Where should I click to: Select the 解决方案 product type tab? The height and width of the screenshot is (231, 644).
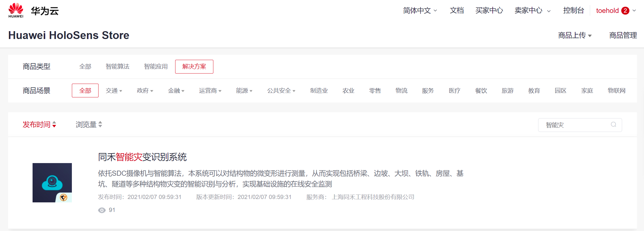coord(194,67)
